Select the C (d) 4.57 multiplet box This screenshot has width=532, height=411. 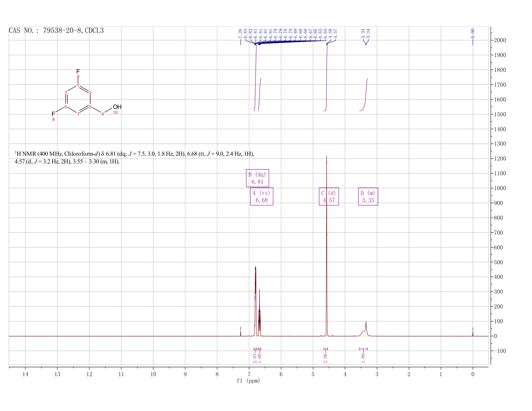[x=329, y=196]
